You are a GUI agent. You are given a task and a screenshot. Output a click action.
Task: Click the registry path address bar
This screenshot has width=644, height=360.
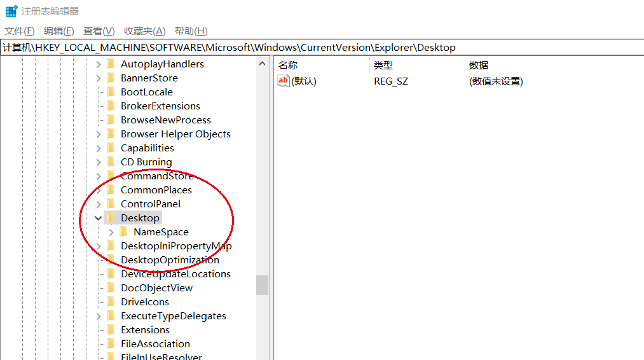pyautogui.click(x=322, y=48)
